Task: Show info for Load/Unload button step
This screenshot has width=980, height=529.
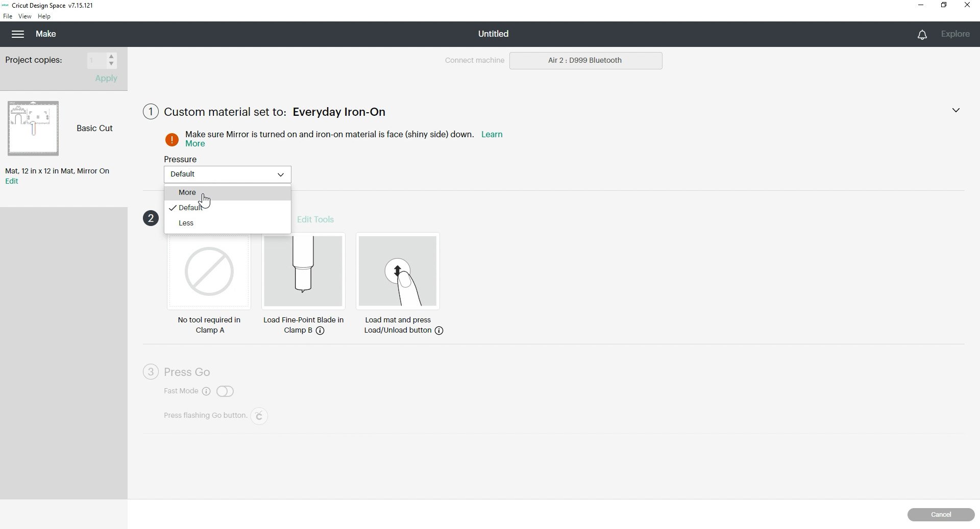Action: (439, 331)
